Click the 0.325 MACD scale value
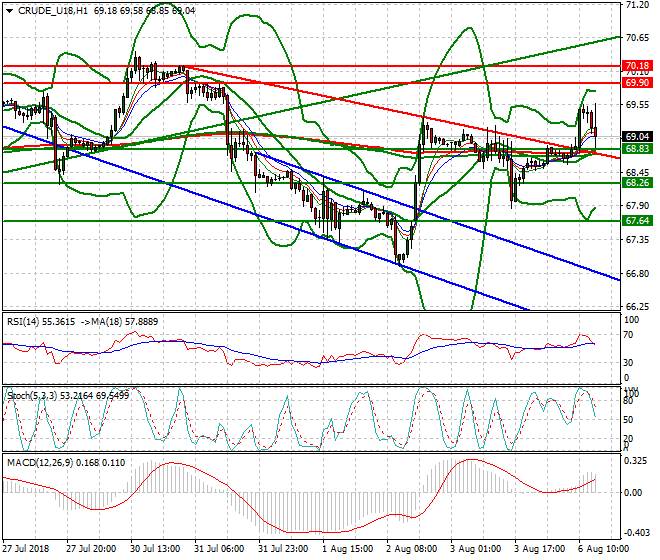This screenshot has height=560, width=660. 635,461
